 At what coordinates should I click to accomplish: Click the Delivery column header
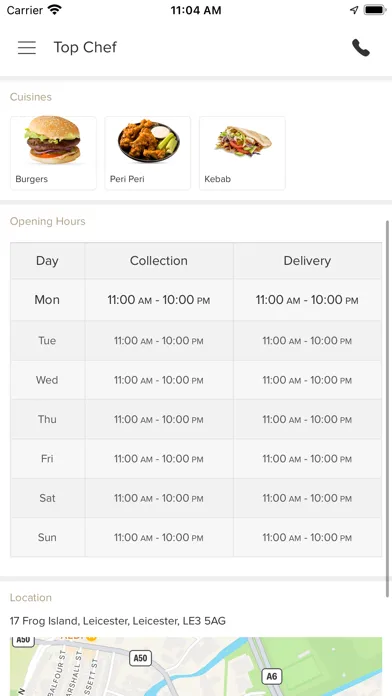pyautogui.click(x=307, y=261)
